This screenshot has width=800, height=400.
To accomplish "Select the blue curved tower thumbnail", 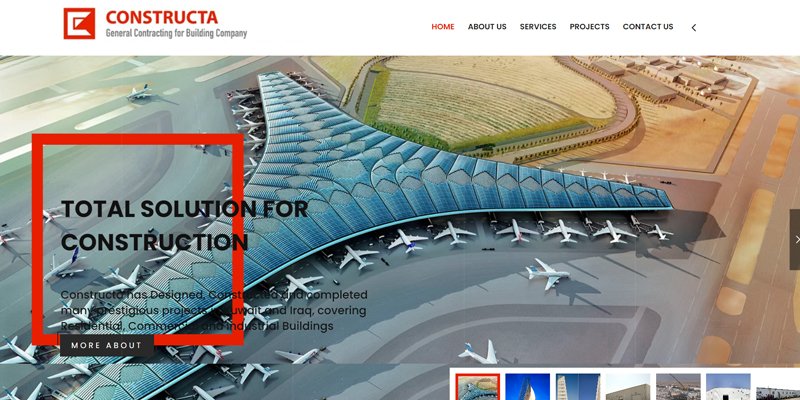I will tap(528, 387).
